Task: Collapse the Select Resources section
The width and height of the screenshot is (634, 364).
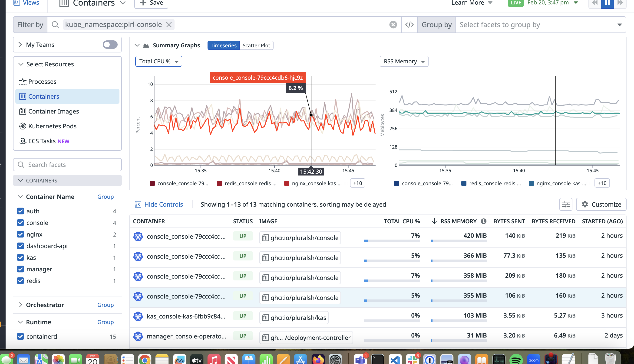Action: [21, 64]
